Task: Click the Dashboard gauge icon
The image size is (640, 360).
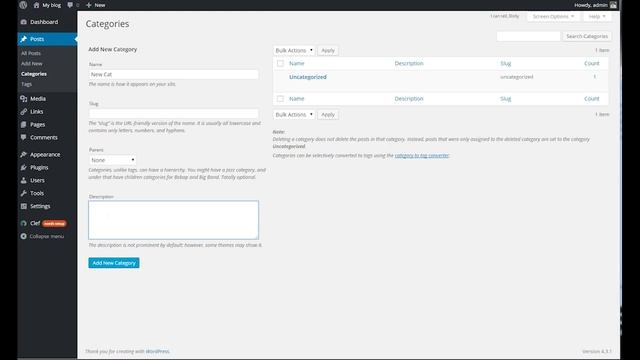Action: [x=24, y=22]
